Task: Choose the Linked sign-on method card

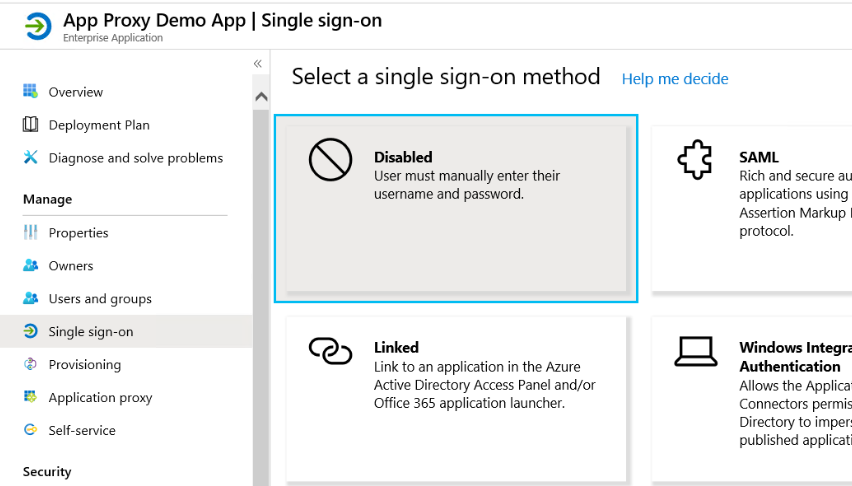Action: (456, 398)
